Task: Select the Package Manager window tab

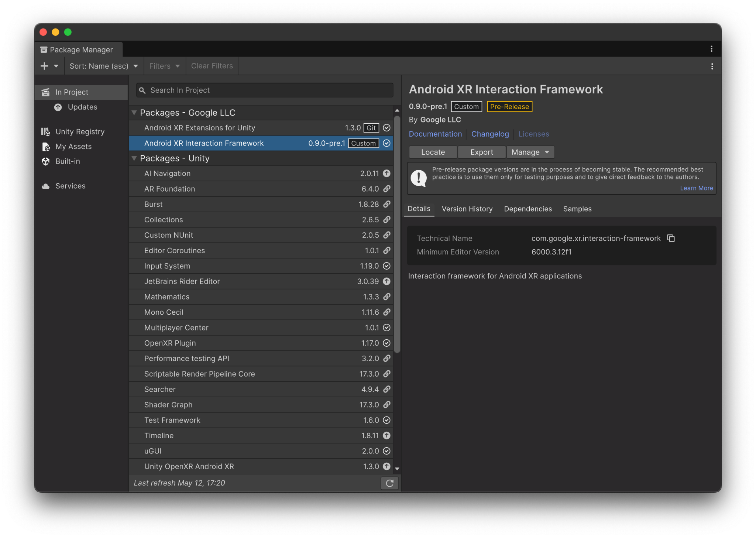Action: click(79, 49)
